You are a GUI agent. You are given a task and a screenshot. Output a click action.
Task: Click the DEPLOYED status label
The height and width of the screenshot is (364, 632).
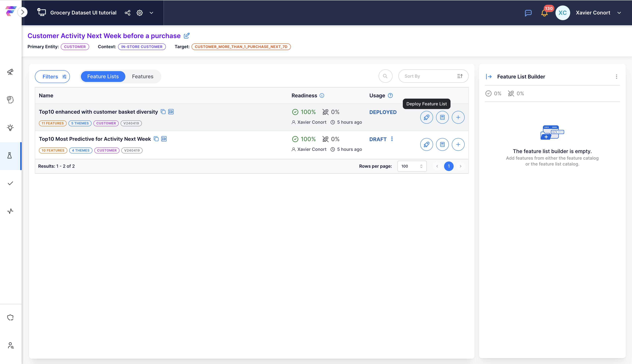click(383, 112)
